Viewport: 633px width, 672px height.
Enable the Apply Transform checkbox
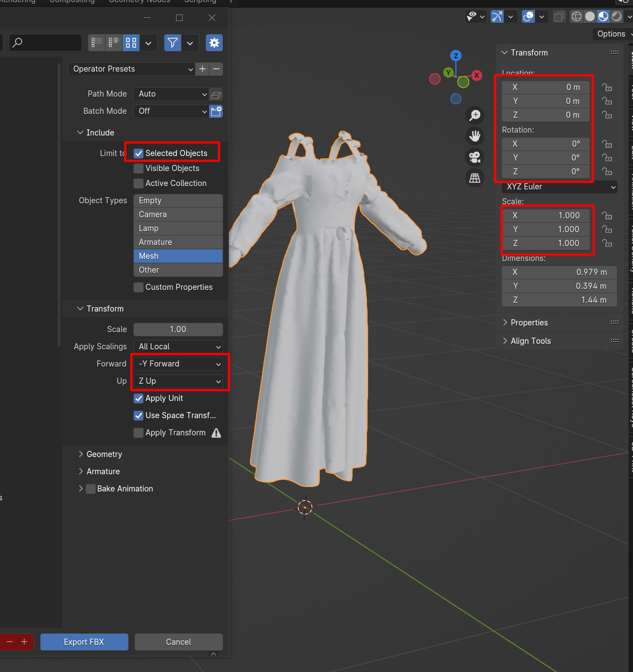[139, 433]
